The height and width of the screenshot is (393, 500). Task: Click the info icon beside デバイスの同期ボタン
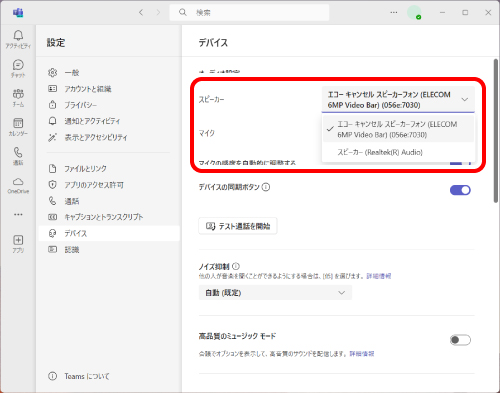(266, 187)
